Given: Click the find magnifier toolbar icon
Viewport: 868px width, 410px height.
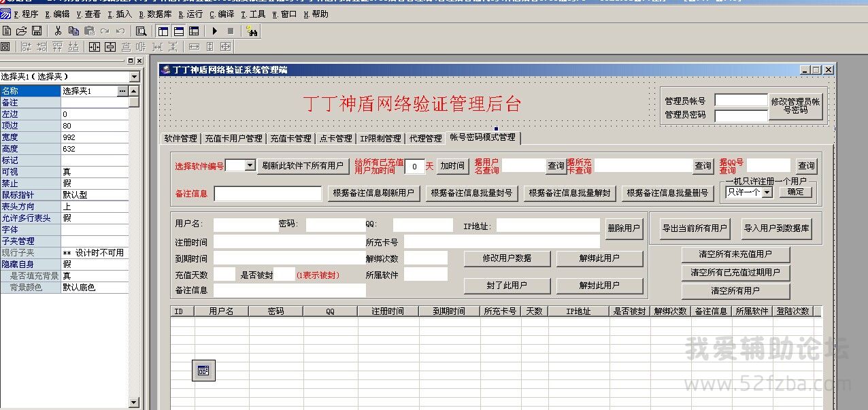Looking at the screenshot, I should 141,31.
